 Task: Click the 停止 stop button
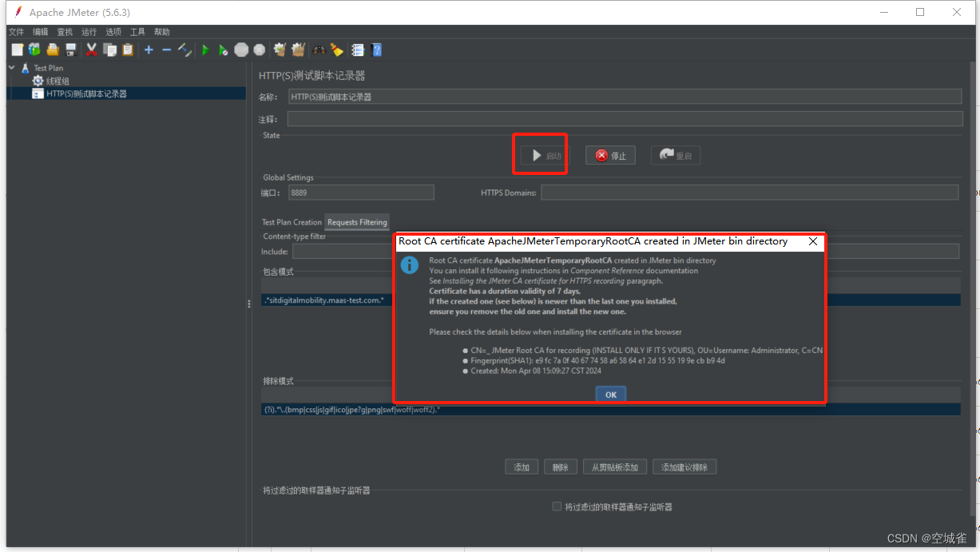coord(611,156)
